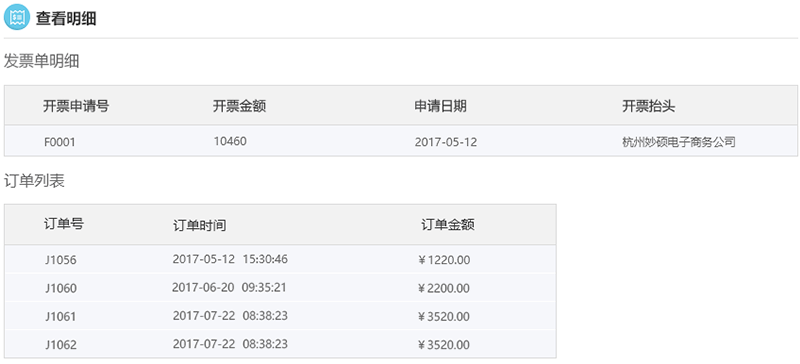Image resolution: width=800 pixels, height=364 pixels.
Task: Open order J1056
Action: click(x=61, y=260)
